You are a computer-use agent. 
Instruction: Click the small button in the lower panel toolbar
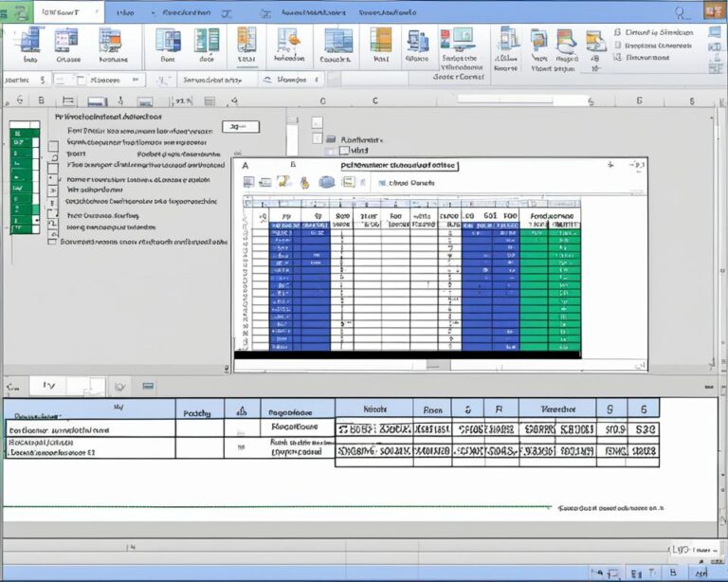coord(147,386)
